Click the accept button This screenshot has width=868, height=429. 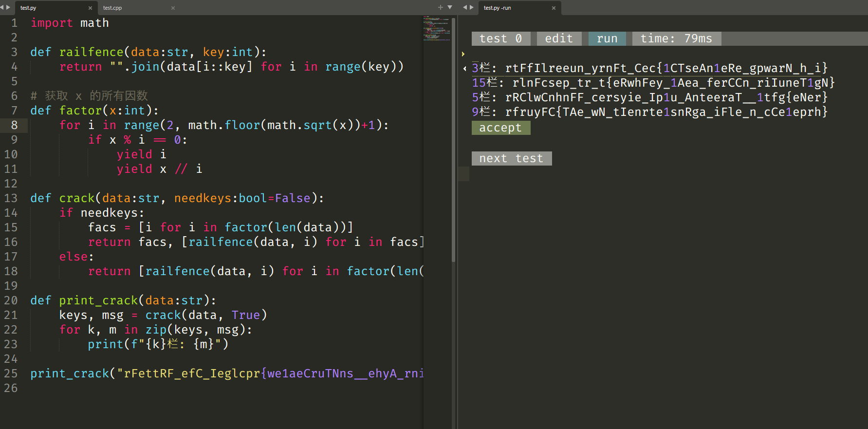[500, 128]
